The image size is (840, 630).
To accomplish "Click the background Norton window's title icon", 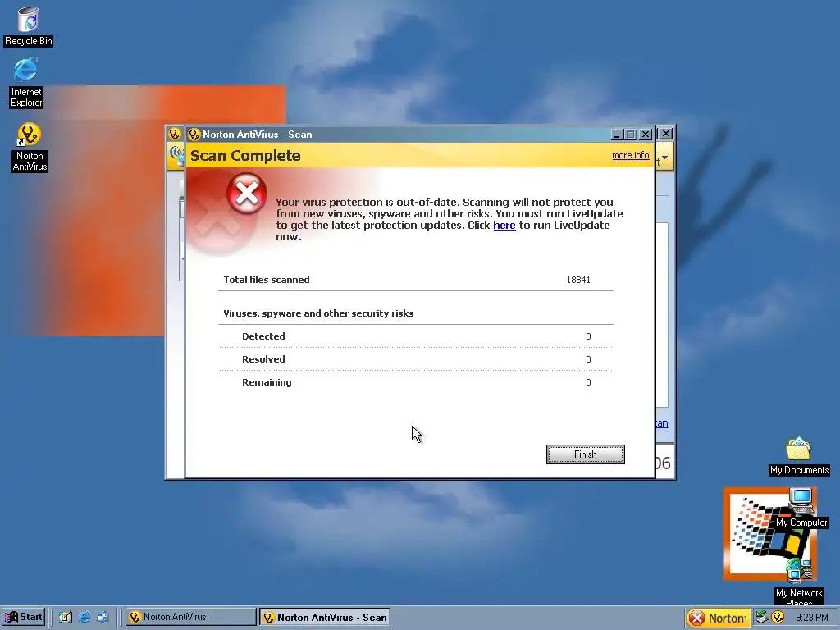I will tap(174, 134).
